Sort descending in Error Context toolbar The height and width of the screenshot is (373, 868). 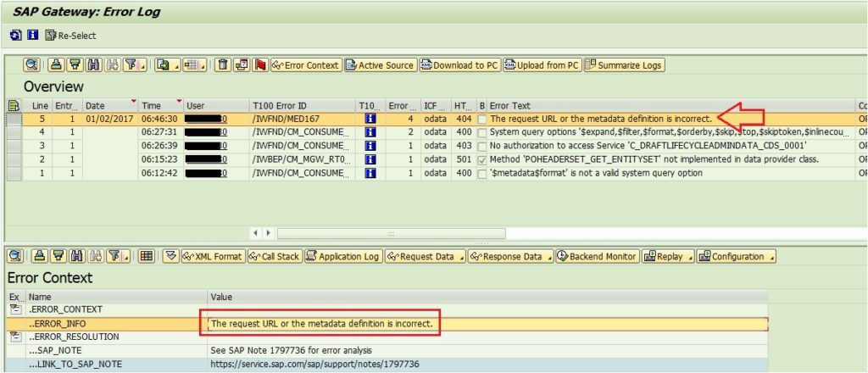[58, 256]
